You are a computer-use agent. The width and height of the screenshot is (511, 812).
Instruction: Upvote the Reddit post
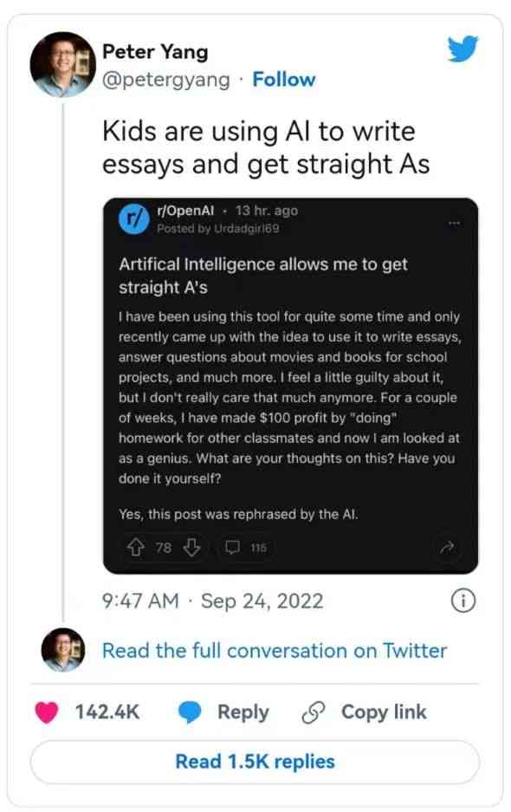[x=136, y=548]
